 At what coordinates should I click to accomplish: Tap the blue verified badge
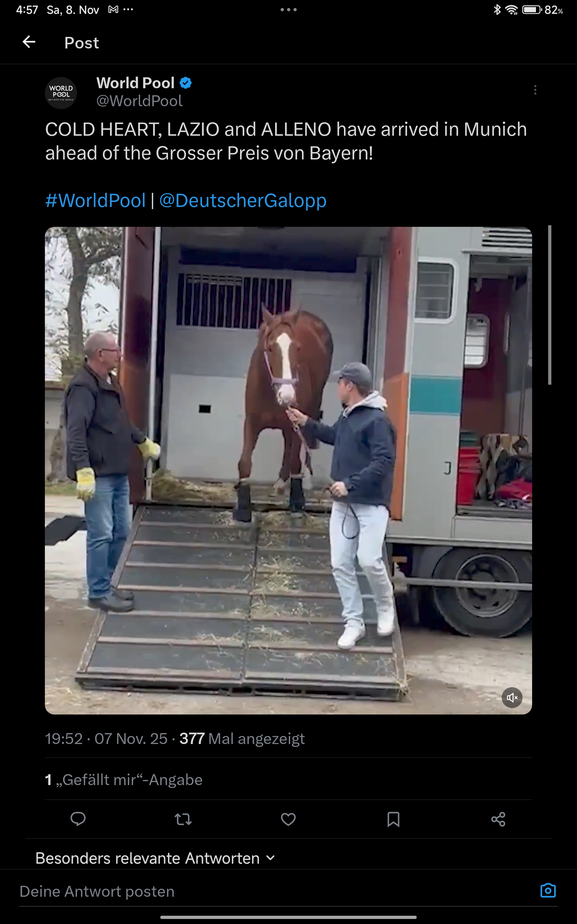point(186,83)
